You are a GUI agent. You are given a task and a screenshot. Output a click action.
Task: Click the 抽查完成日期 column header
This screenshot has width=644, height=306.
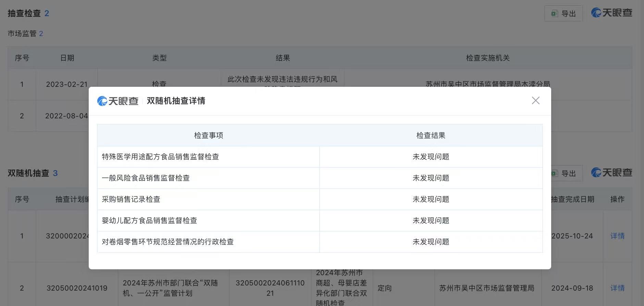point(572,199)
